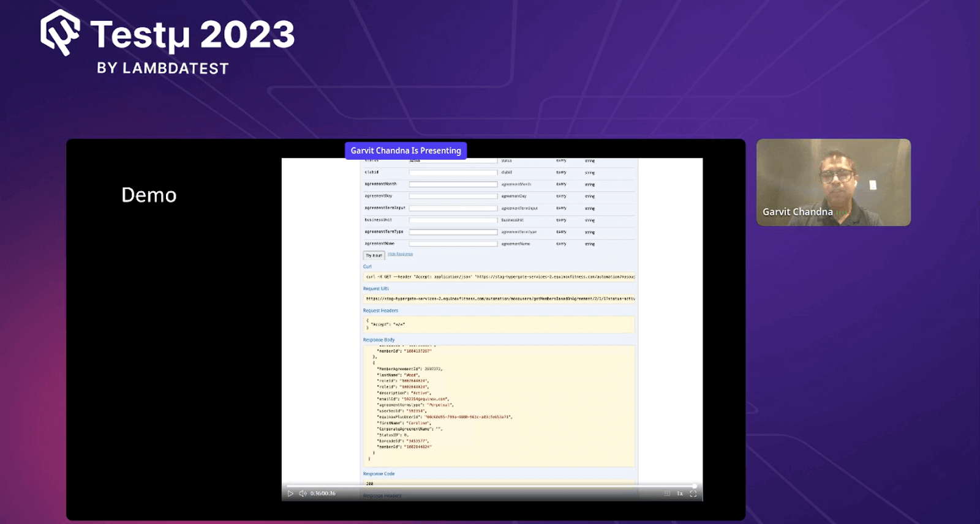This screenshot has width=980, height=524.
Task: Open Garvit Chandna's webcam thumbnail
Action: click(834, 182)
